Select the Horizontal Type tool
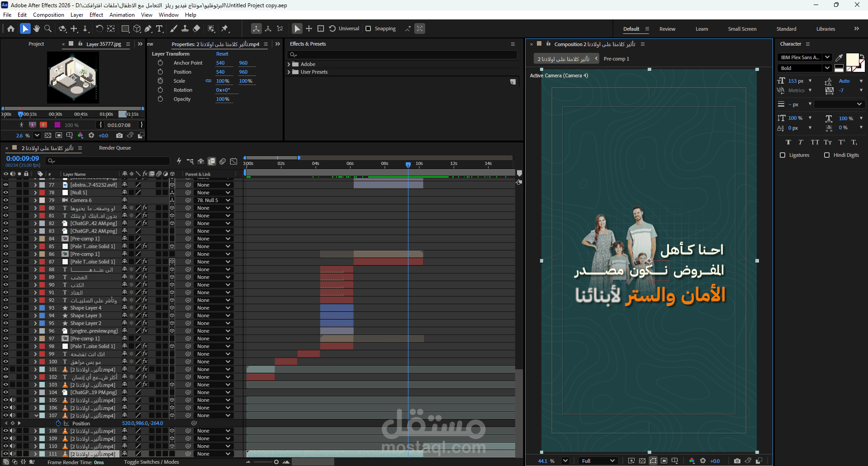This screenshot has height=466, width=868. pyautogui.click(x=159, y=28)
